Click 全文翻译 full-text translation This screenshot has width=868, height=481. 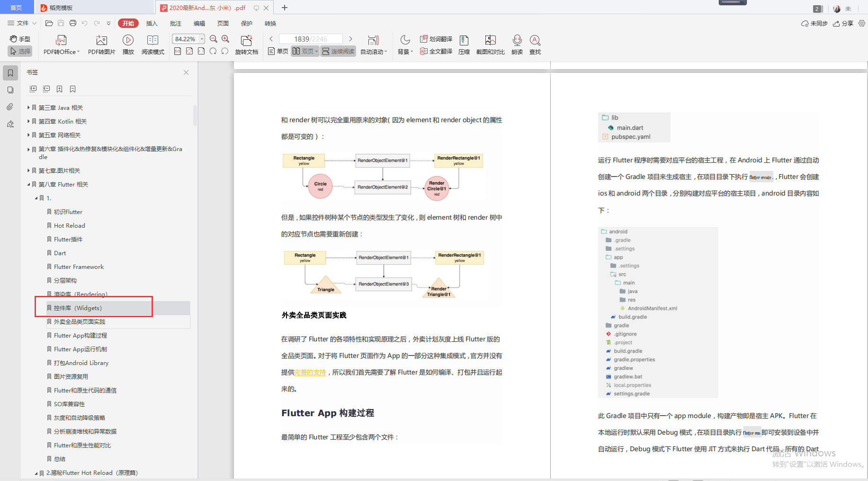[x=436, y=51]
